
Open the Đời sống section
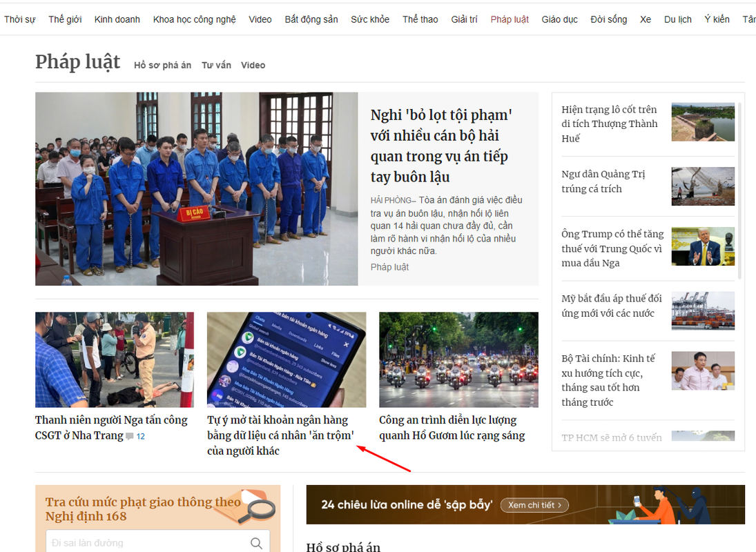pos(609,19)
